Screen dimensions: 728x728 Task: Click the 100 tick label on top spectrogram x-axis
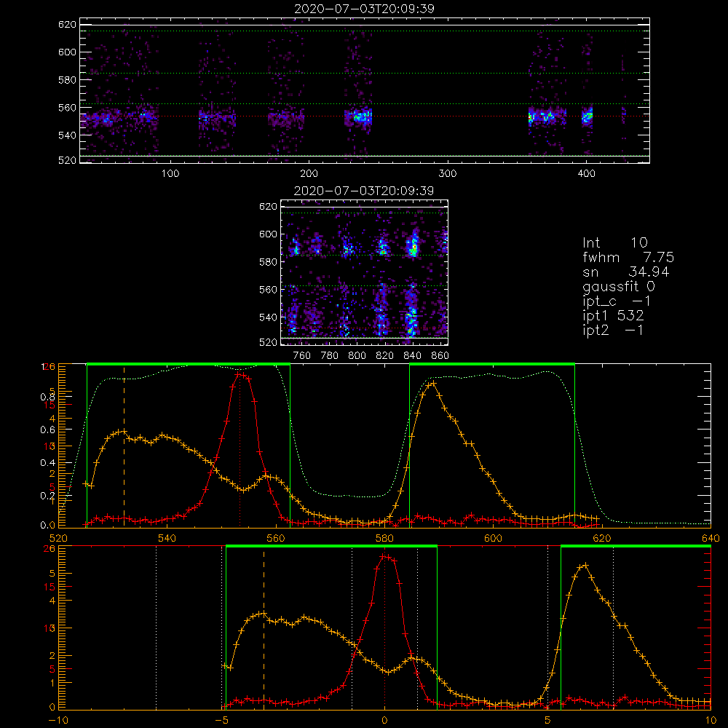pyautogui.click(x=170, y=174)
